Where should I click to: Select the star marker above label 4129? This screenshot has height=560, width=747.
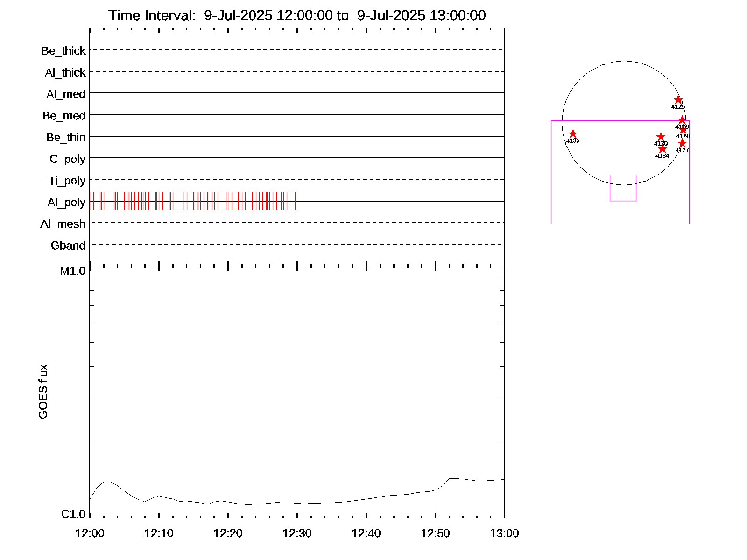click(x=682, y=120)
